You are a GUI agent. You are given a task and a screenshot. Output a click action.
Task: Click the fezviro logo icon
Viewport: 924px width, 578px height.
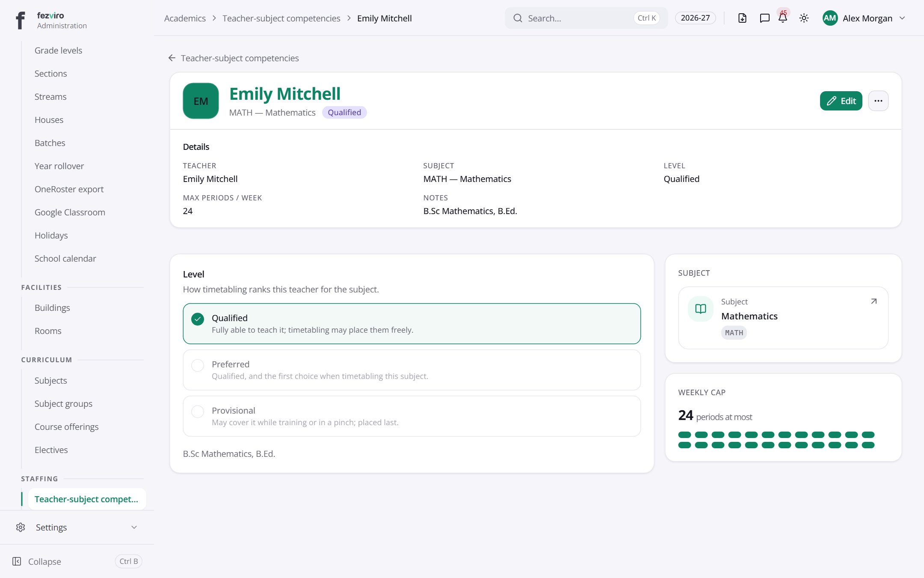coord(20,20)
